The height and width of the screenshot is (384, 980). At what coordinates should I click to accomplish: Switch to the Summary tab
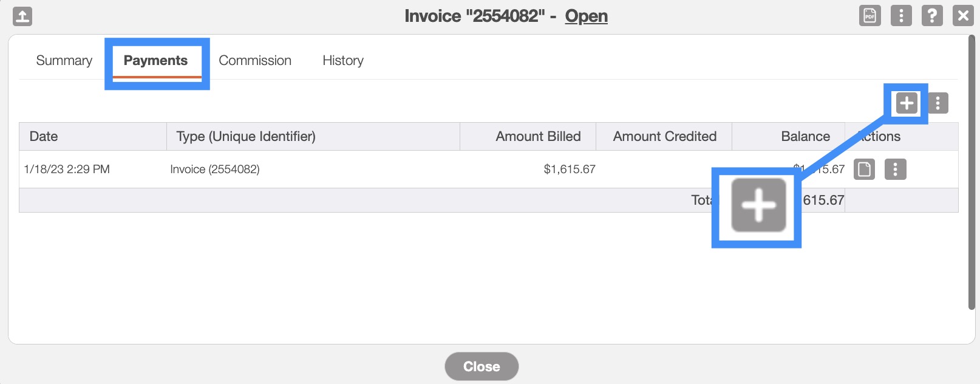click(x=64, y=61)
